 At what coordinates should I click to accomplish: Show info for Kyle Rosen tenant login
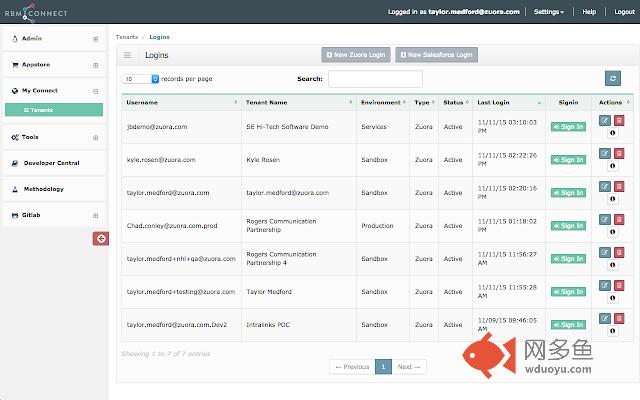(x=612, y=166)
